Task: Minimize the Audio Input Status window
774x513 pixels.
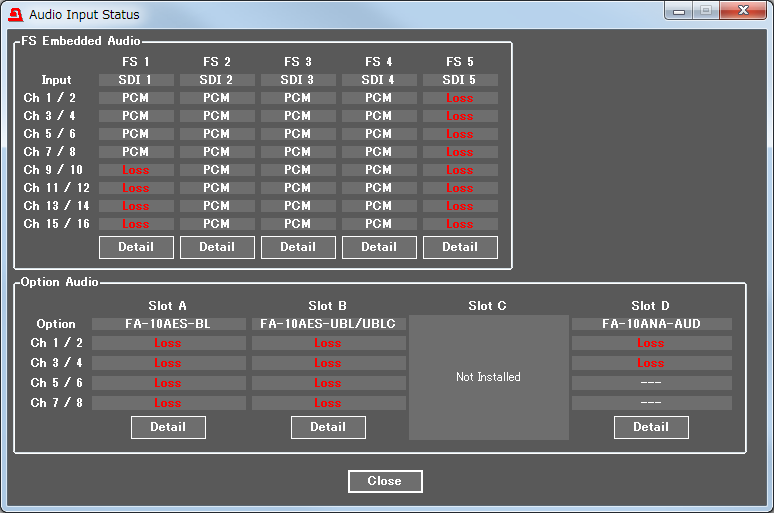Action: coord(681,11)
